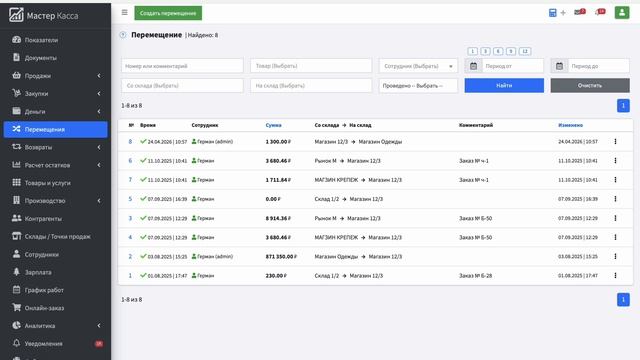
Task: Open the three-dot menu for transfer №2
Action: [x=615, y=256]
